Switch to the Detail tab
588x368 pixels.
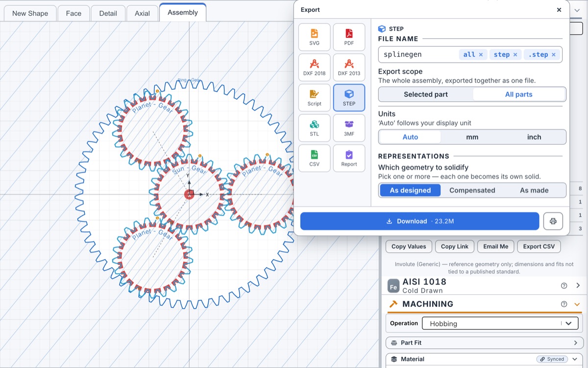coord(108,13)
